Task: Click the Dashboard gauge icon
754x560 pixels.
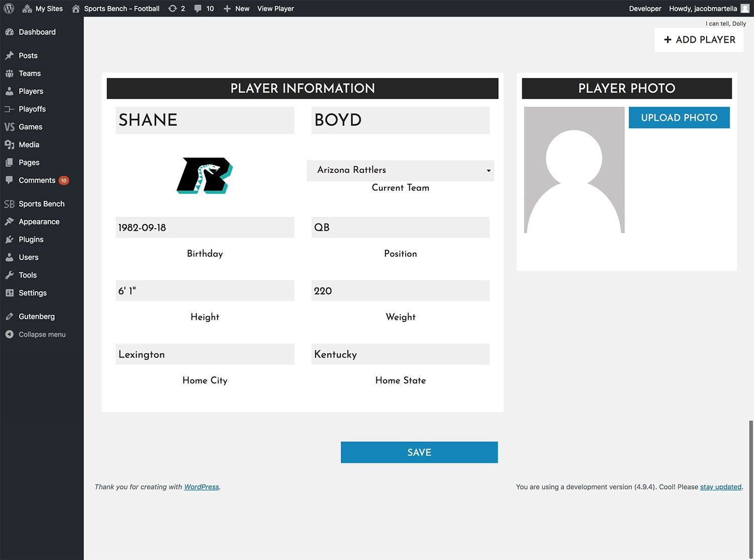Action: 10,32
